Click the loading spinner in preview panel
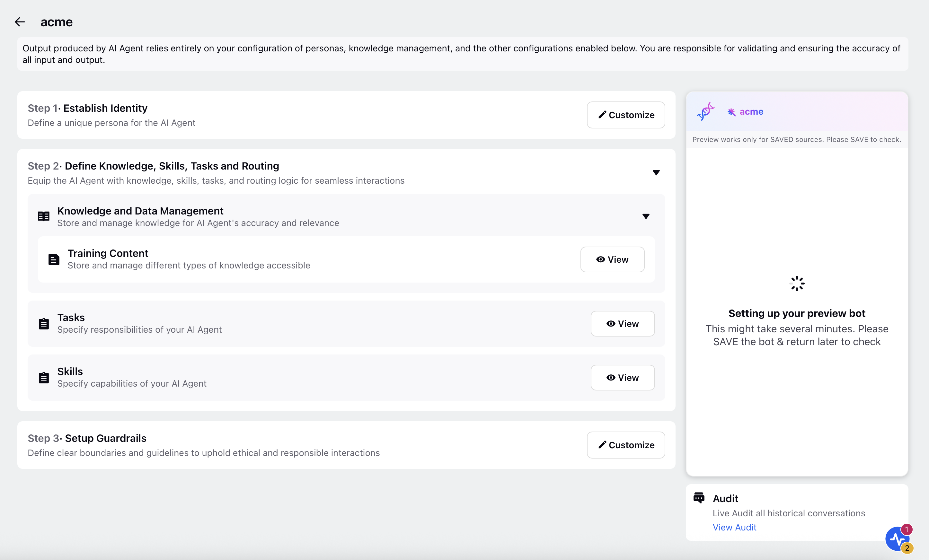The width and height of the screenshot is (929, 560). (797, 284)
